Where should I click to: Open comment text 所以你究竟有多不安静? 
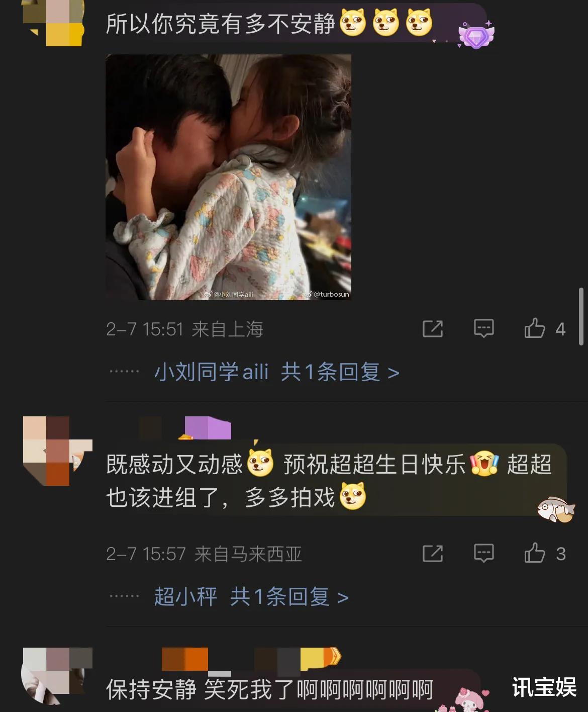tap(220, 24)
